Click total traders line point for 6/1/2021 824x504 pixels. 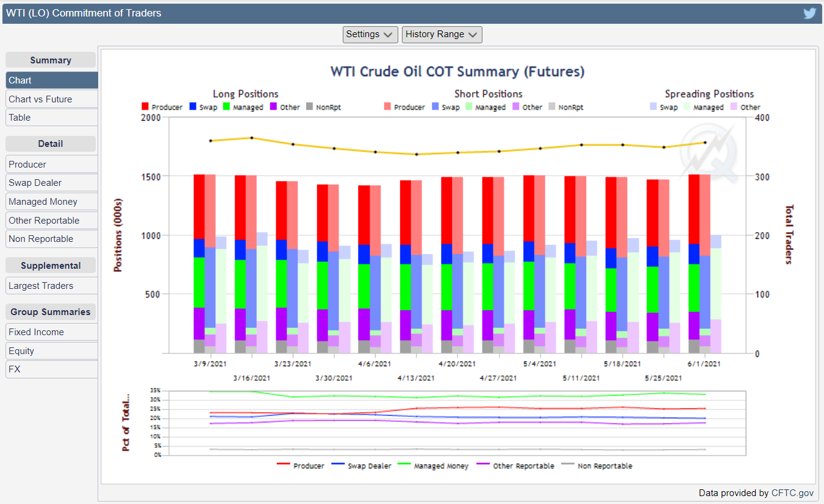coord(705,143)
